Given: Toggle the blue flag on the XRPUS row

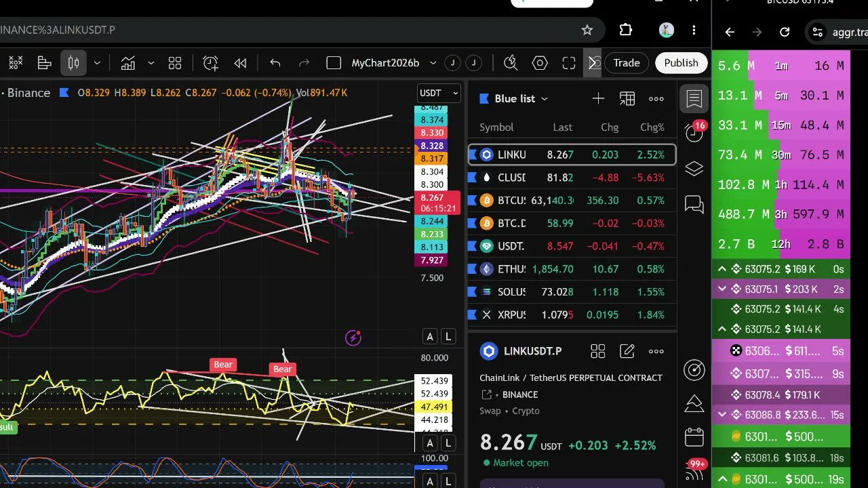Looking at the screenshot, I should (x=472, y=315).
